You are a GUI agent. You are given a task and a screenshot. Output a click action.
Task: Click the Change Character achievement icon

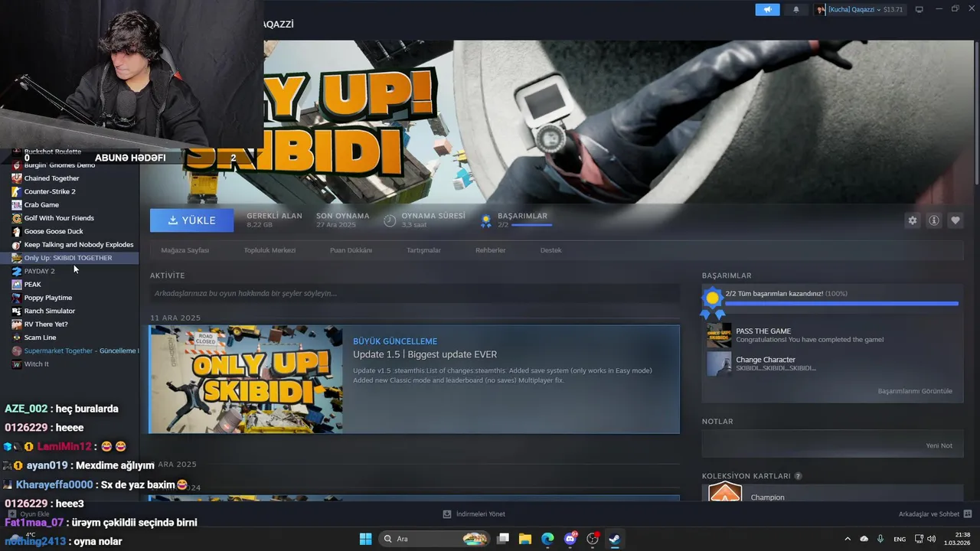[x=719, y=364]
